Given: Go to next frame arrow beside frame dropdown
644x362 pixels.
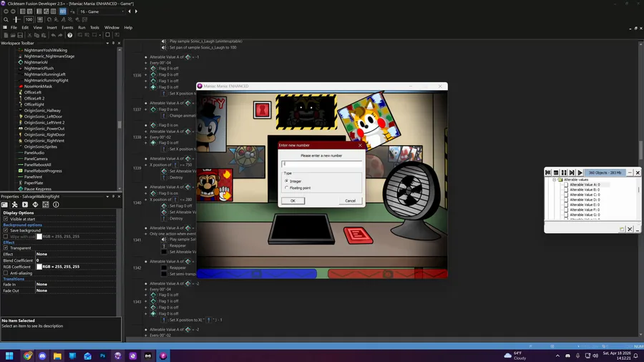Looking at the screenshot, I should pyautogui.click(x=136, y=11).
